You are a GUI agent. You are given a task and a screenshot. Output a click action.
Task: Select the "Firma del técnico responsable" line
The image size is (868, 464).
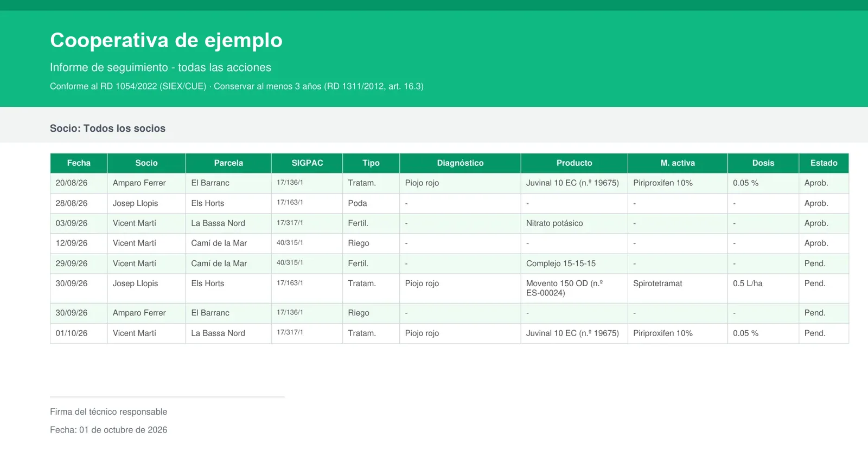[108, 412]
